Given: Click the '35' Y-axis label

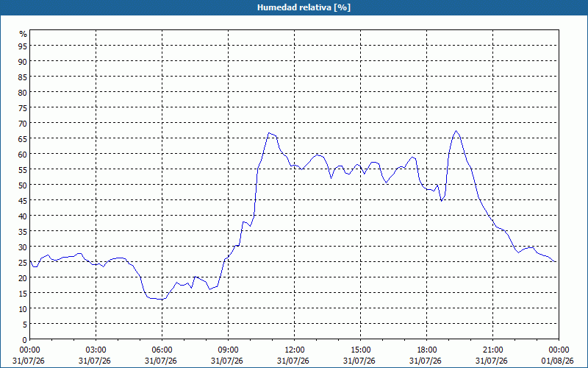Looking at the screenshot, I should coord(23,231).
